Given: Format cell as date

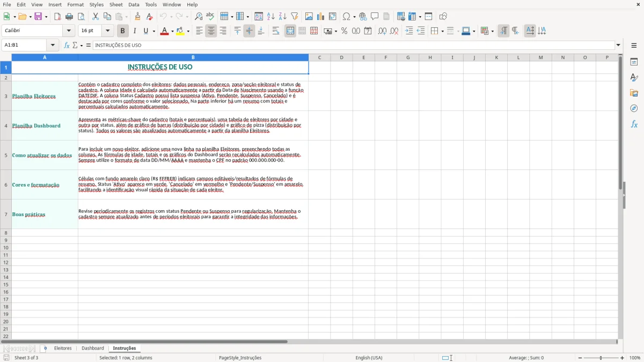Looking at the screenshot, I should tap(368, 31).
